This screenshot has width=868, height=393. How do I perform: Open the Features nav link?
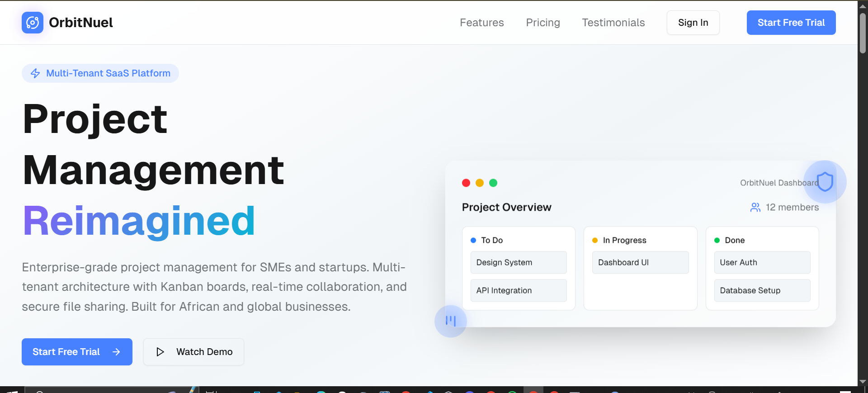481,23
